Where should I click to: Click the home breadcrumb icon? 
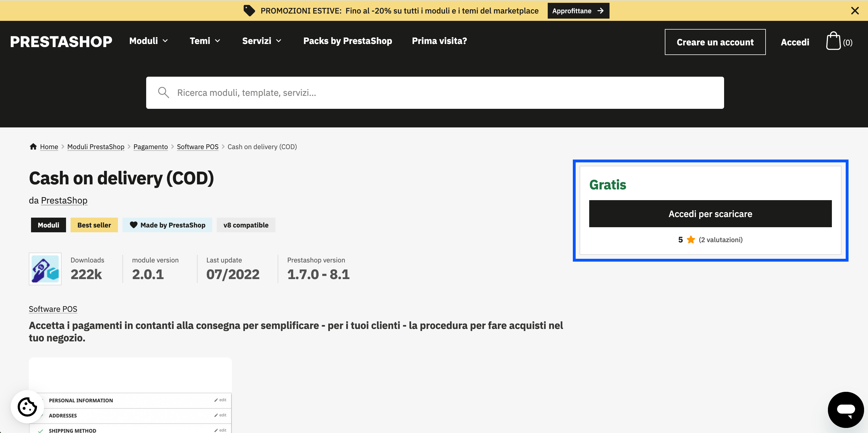tap(33, 147)
